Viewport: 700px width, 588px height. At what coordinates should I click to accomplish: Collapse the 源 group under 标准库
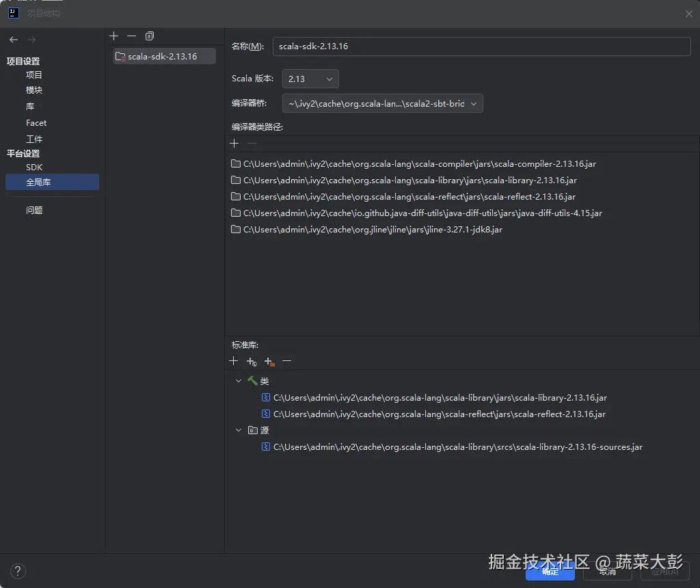(238, 430)
